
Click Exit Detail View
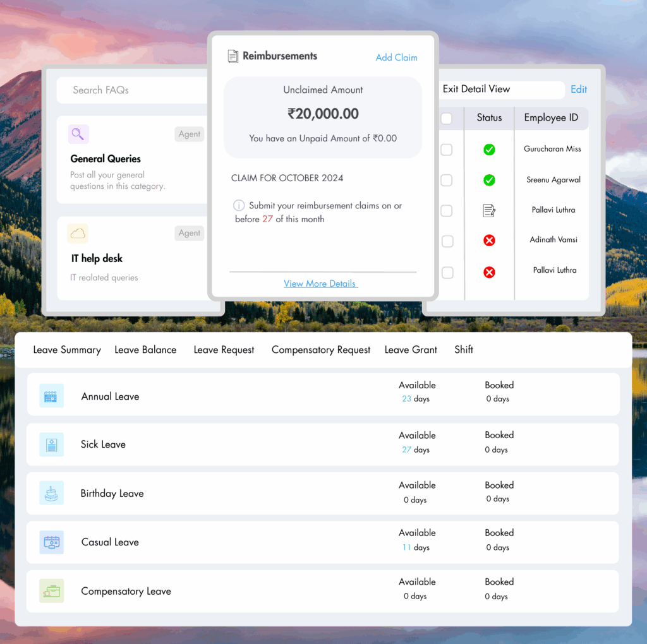click(476, 89)
